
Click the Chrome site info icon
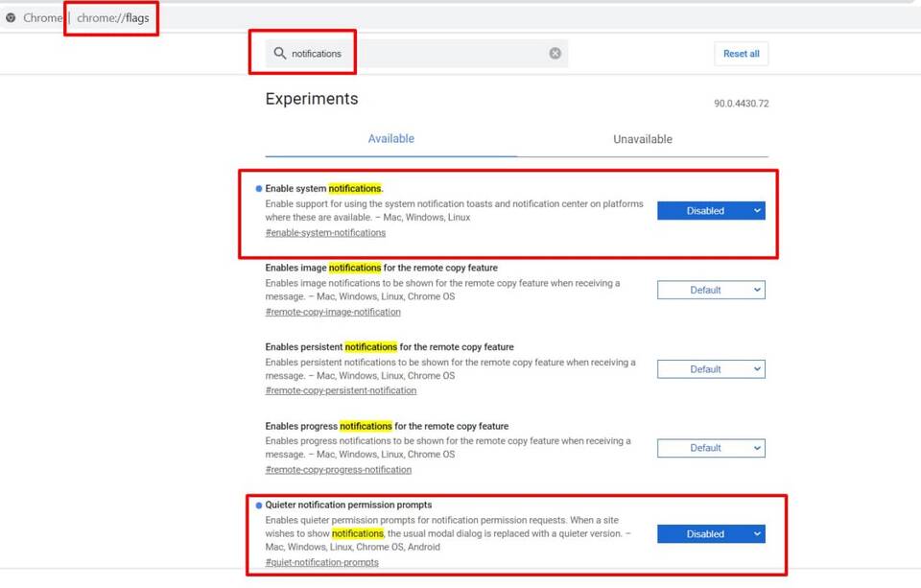(x=11, y=18)
